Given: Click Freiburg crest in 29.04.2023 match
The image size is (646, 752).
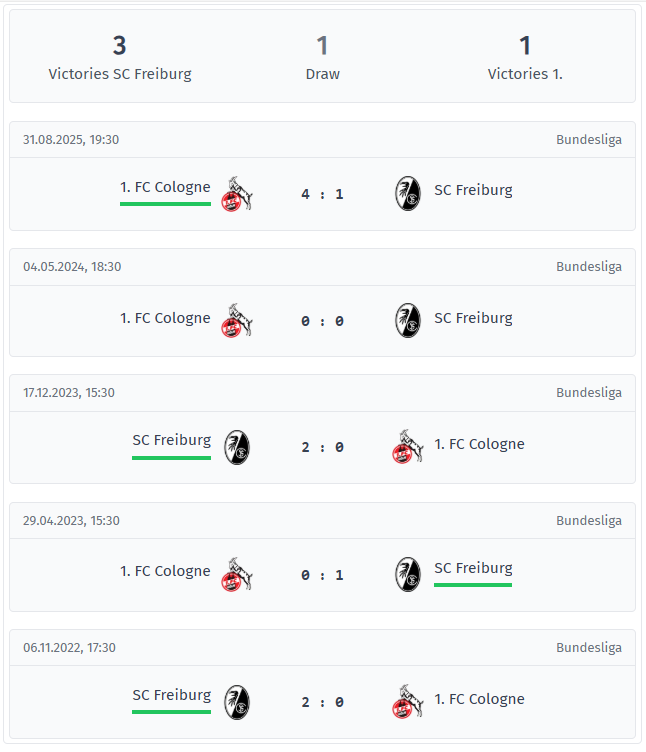Looking at the screenshot, I should click(408, 573).
